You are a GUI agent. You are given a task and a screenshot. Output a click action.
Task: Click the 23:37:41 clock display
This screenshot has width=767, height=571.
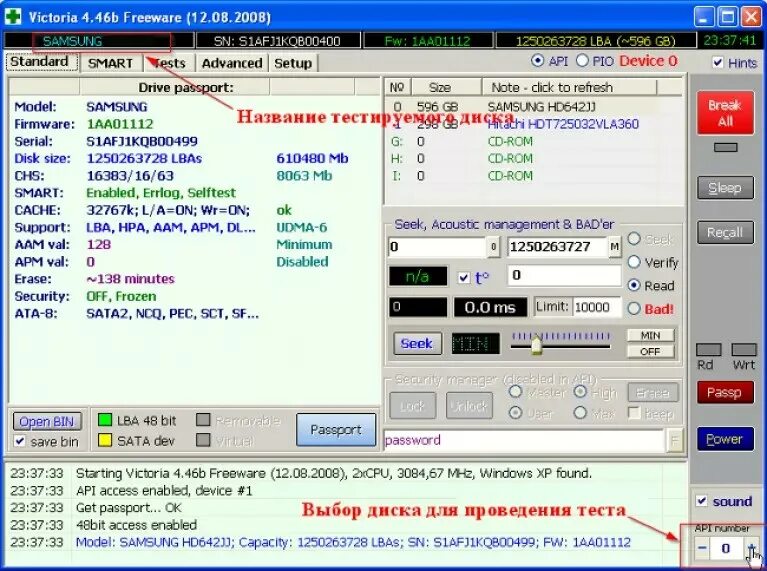(x=729, y=41)
